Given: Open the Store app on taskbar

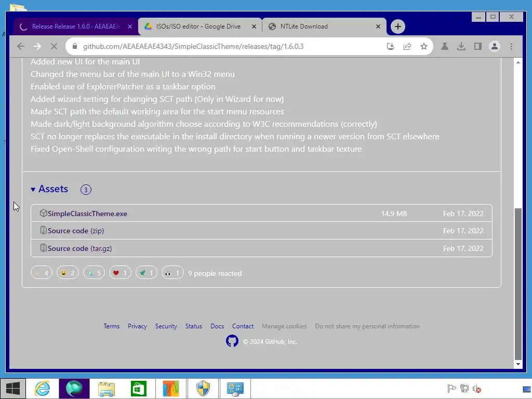Looking at the screenshot, I should tap(138, 389).
